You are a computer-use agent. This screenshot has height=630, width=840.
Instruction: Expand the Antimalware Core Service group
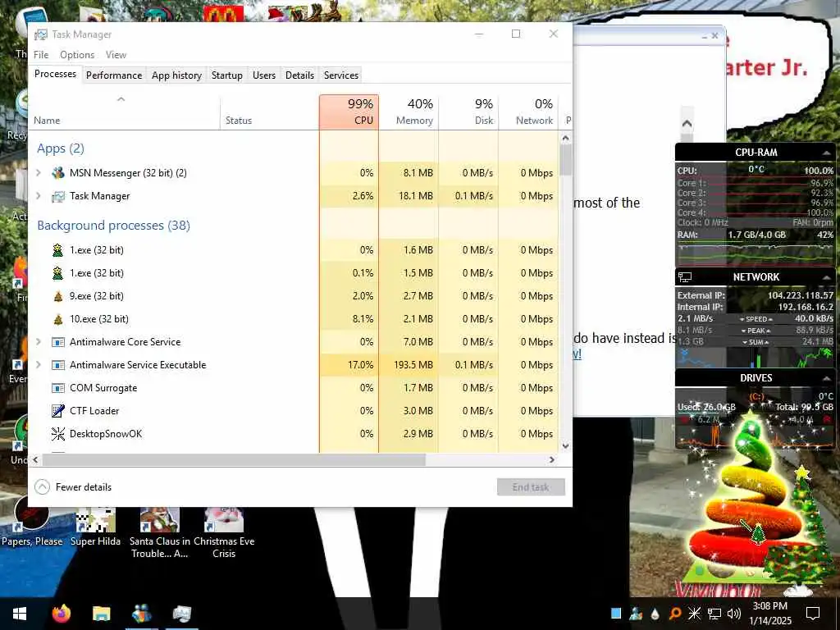click(x=39, y=342)
